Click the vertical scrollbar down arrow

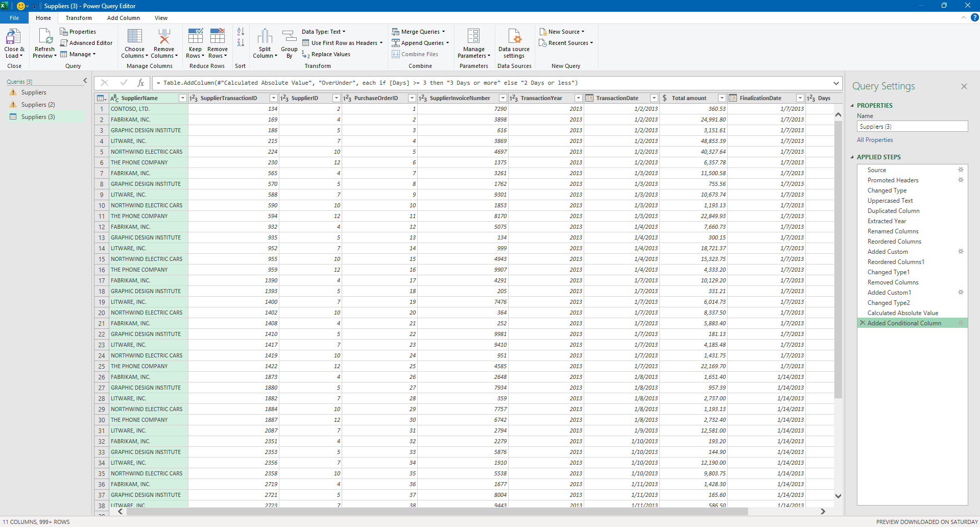[x=838, y=496]
